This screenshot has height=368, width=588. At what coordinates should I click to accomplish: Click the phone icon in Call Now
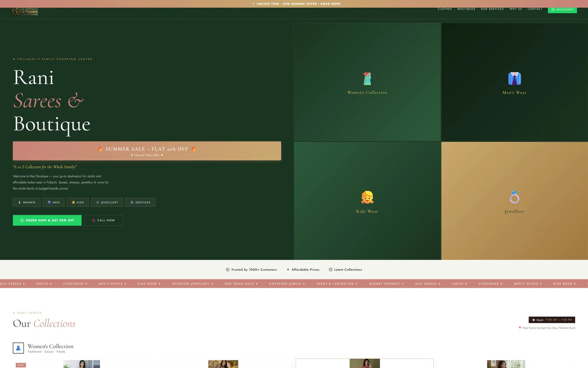94,220
